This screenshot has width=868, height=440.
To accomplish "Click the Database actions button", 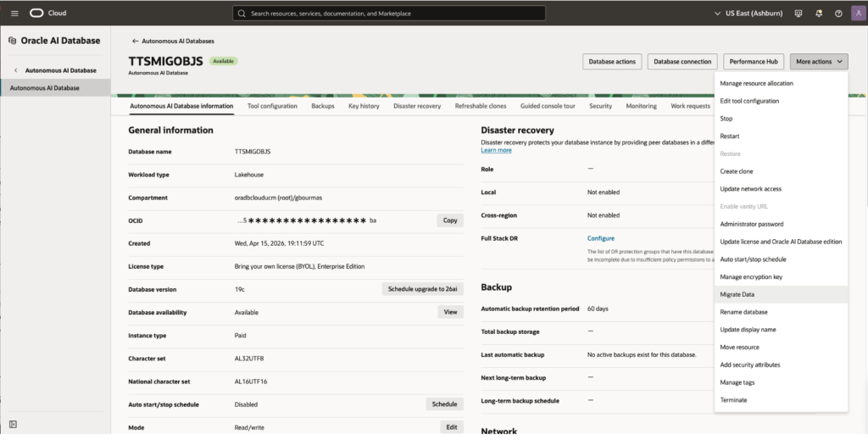I will click(612, 61).
